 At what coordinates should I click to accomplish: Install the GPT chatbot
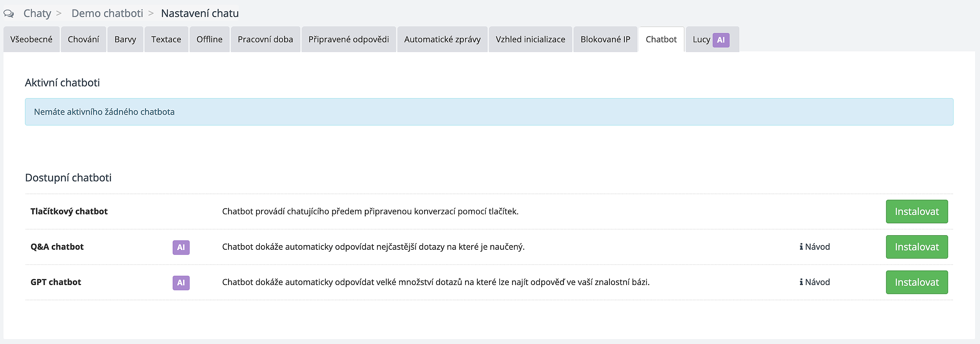(916, 282)
